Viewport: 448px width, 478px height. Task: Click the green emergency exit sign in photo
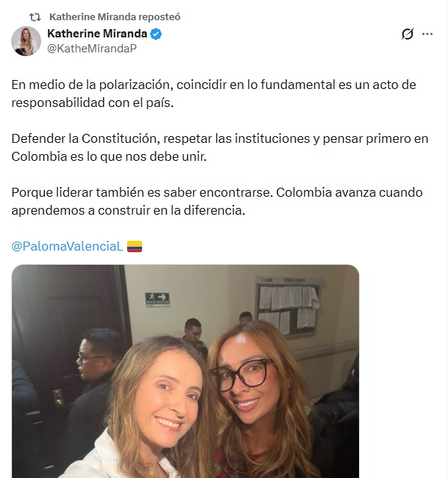coord(157,300)
